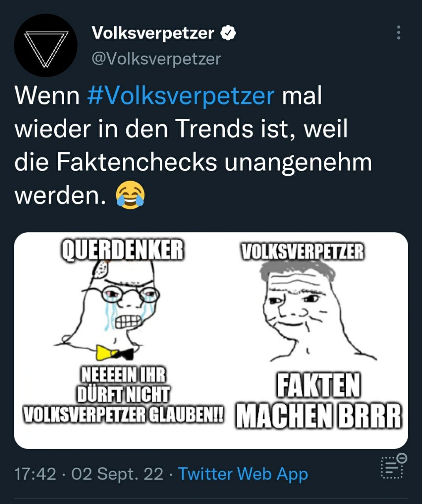Click the VOLKSVERPETZER heading inside the meme
Screen dimensions: 422x504
[x=302, y=252]
